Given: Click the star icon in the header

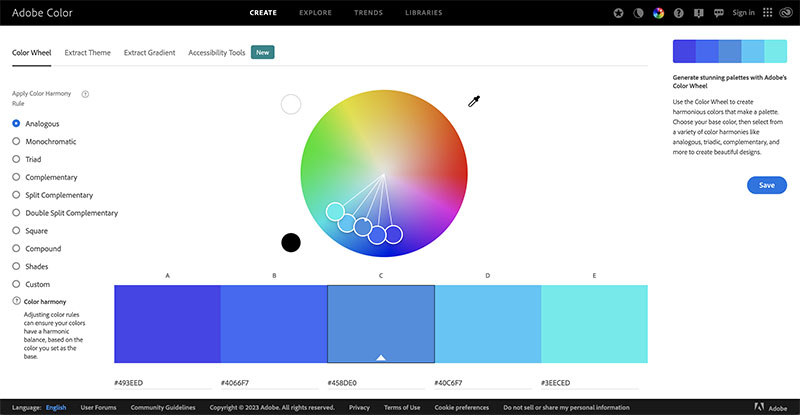Looking at the screenshot, I should [x=618, y=13].
